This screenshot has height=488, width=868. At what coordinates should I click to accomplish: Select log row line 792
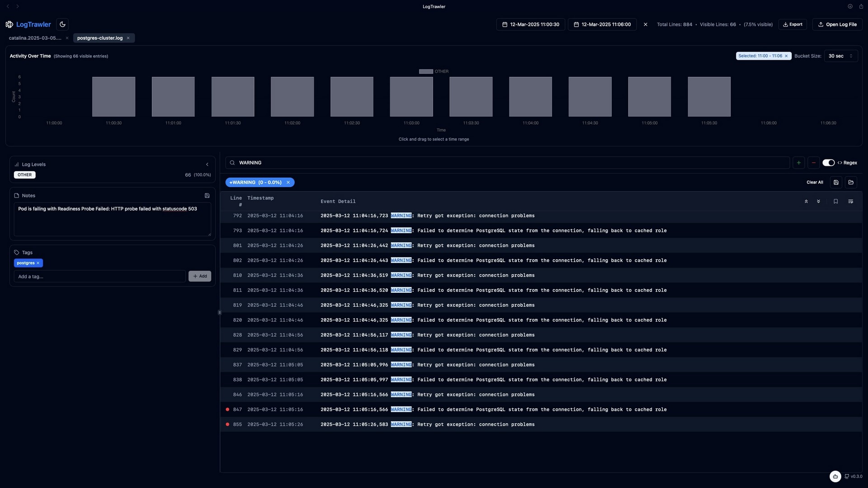coord(541,216)
